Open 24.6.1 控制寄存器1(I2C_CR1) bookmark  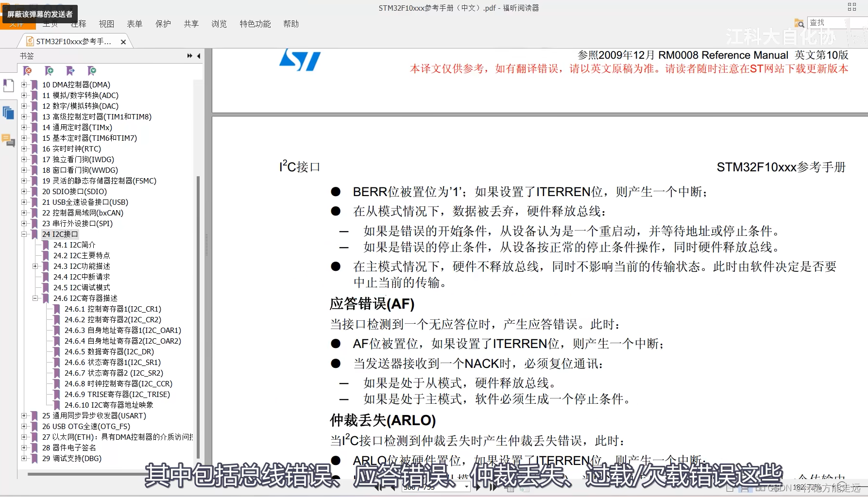click(113, 309)
